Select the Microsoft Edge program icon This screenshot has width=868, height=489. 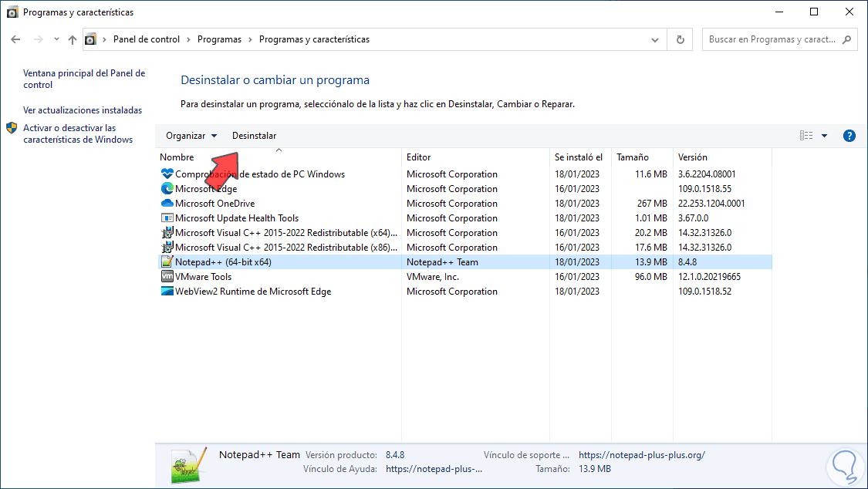pos(167,189)
